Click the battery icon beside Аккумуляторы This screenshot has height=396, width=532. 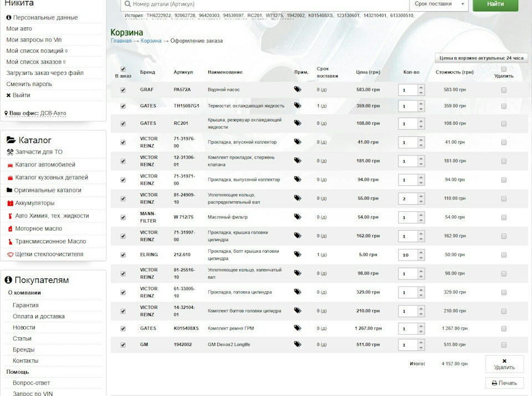pyautogui.click(x=10, y=203)
